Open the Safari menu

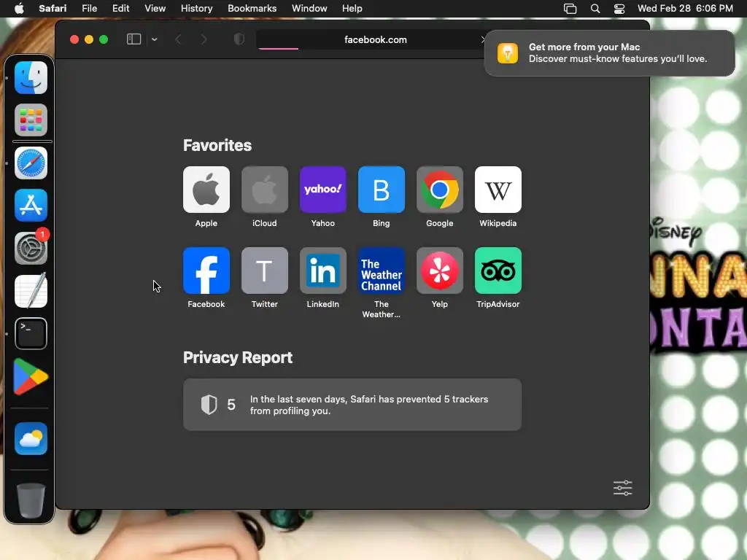tap(53, 9)
